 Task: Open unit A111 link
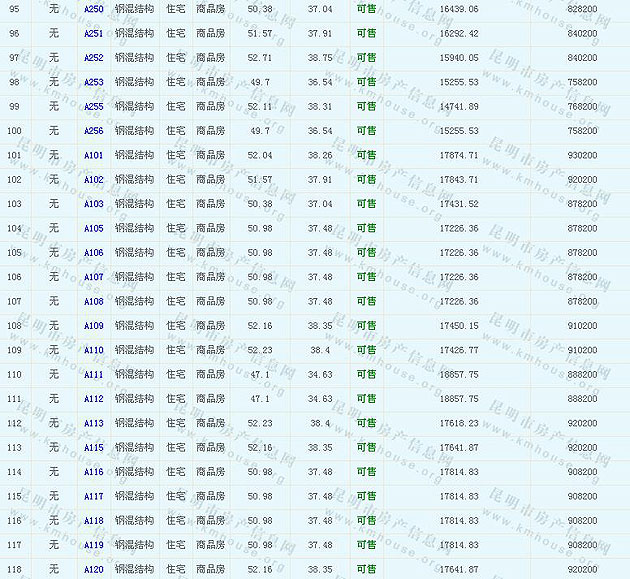coord(93,374)
